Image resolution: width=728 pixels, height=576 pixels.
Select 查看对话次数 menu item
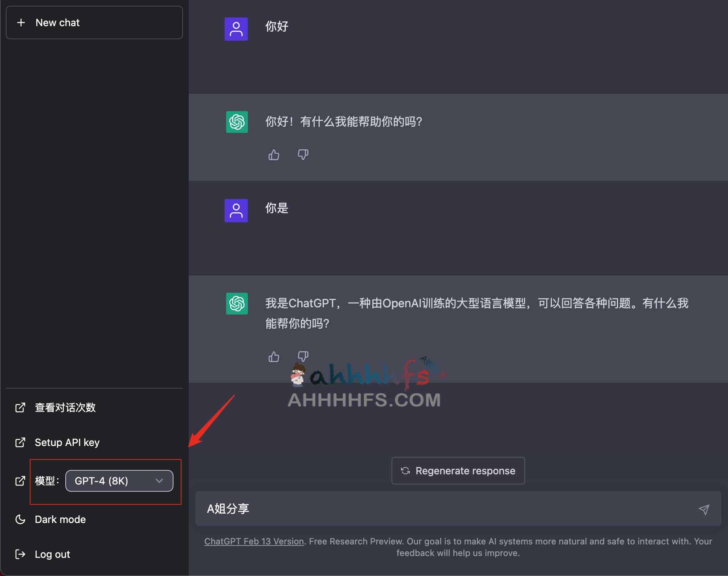[65, 407]
